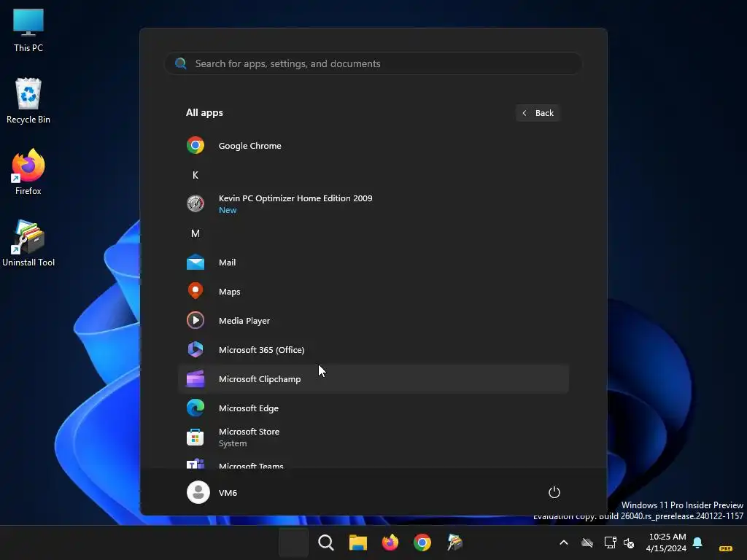Open Microsoft Edge from the app list
Image resolution: width=747 pixels, height=560 pixels.
(x=373, y=408)
